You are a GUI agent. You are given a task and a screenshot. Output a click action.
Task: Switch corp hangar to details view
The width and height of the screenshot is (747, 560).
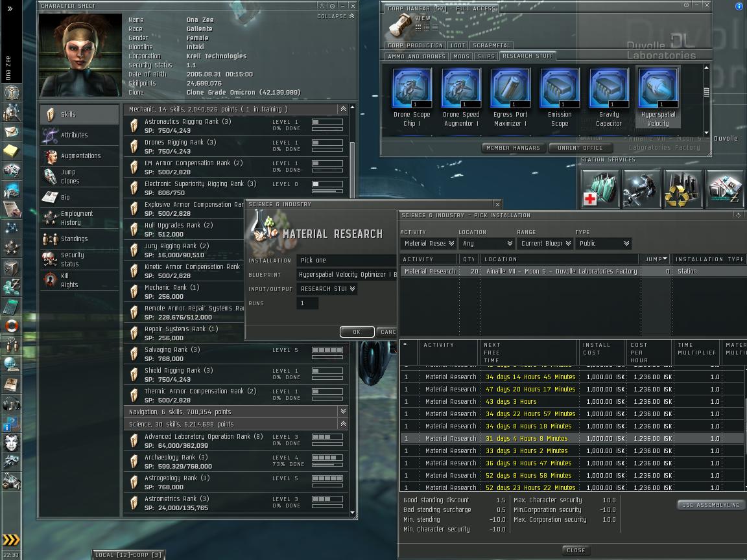427,28
